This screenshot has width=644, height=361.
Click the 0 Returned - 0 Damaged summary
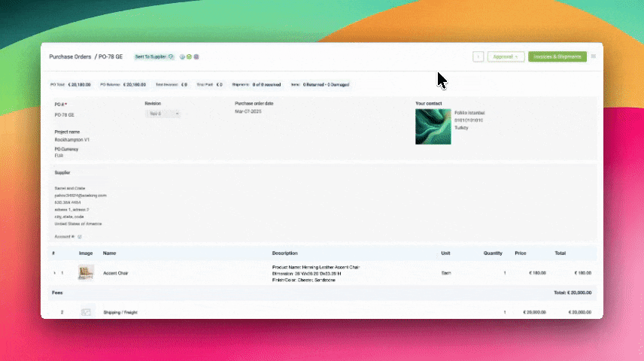(x=320, y=84)
